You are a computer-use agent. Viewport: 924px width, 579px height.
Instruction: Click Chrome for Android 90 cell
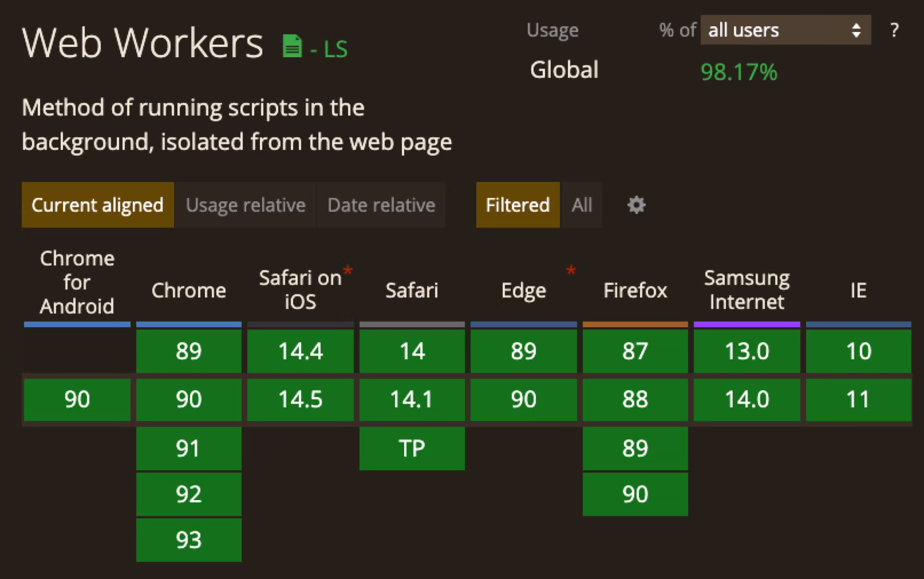77,399
